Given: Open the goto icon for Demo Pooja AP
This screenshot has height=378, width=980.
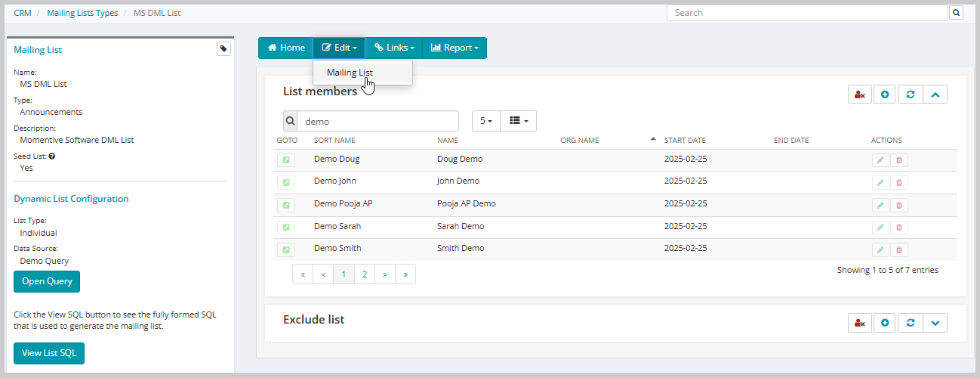Looking at the screenshot, I should [286, 205].
